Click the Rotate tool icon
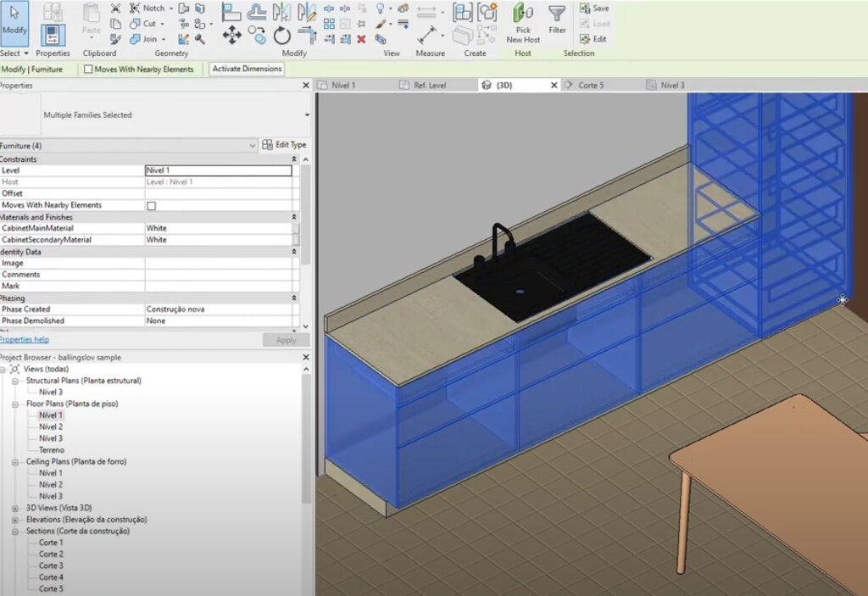 point(281,36)
